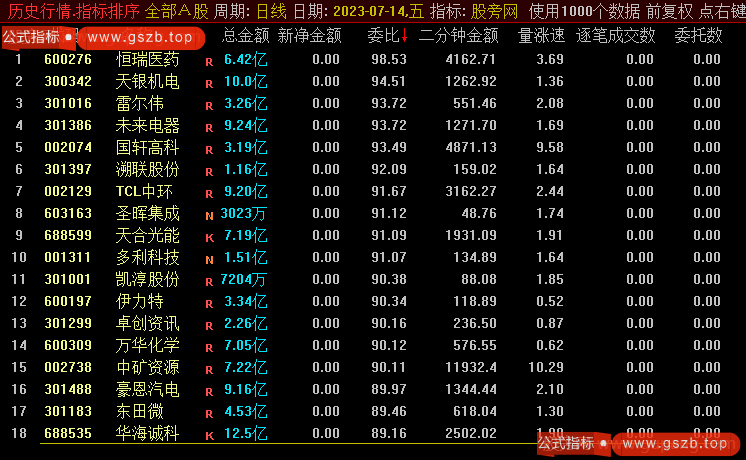Open the 全部A股 market scope selector
Viewport: 746px width, 460px height.
(x=177, y=11)
